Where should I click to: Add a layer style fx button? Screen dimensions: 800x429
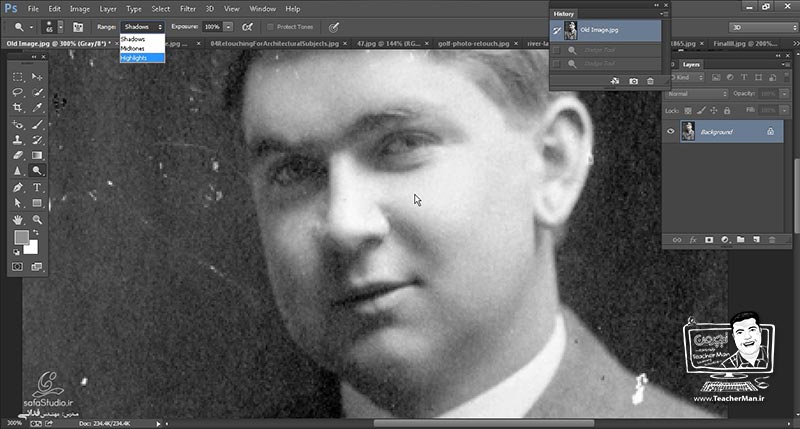(693, 240)
